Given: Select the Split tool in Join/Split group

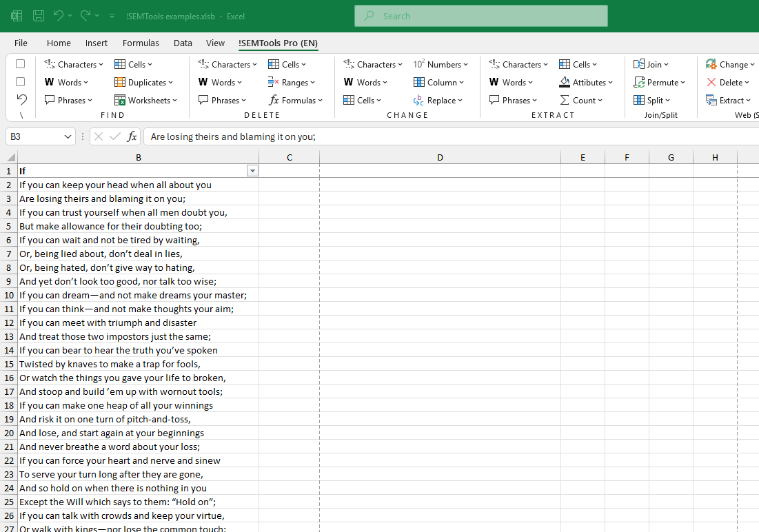Looking at the screenshot, I should click(x=651, y=100).
